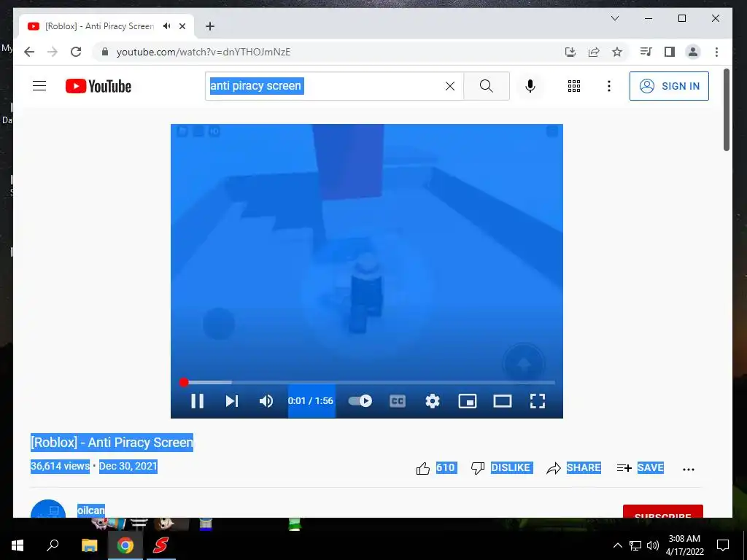
Task: Mute tab via audio icon on tab
Action: coord(166,26)
